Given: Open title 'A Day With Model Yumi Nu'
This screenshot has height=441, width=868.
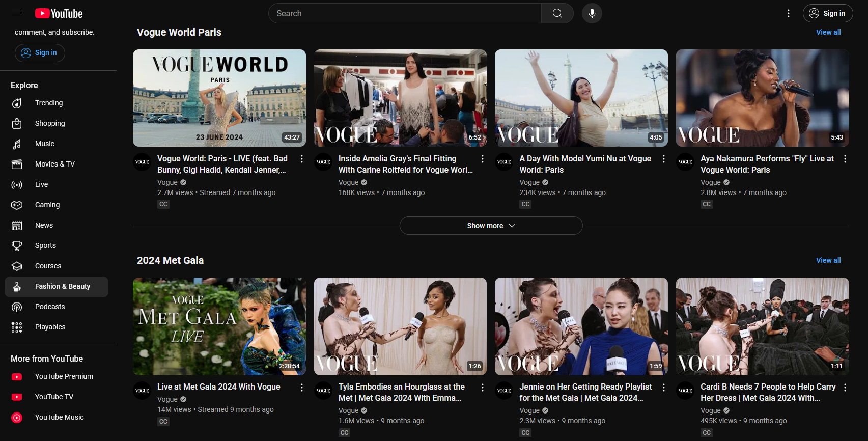Looking at the screenshot, I should click(585, 164).
